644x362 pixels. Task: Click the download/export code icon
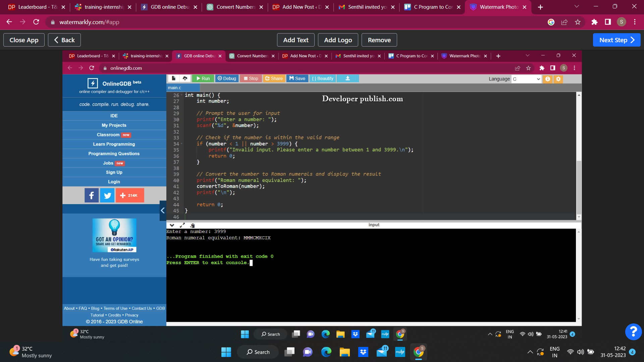point(347,79)
